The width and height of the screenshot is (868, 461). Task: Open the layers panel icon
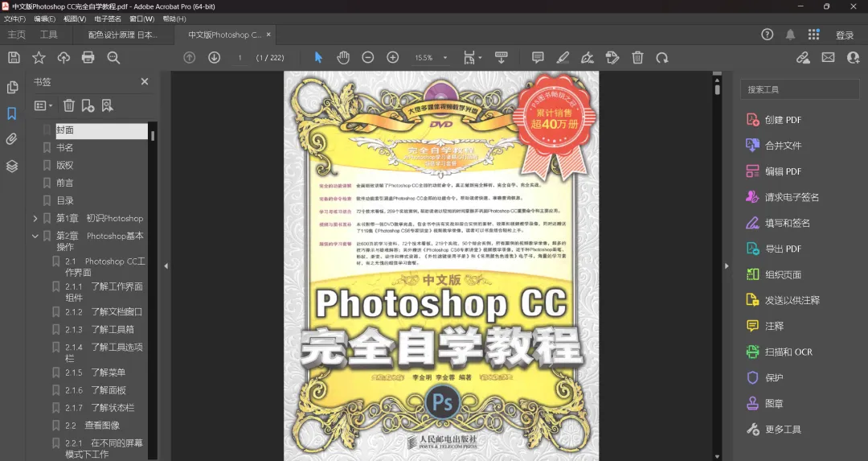[11, 166]
